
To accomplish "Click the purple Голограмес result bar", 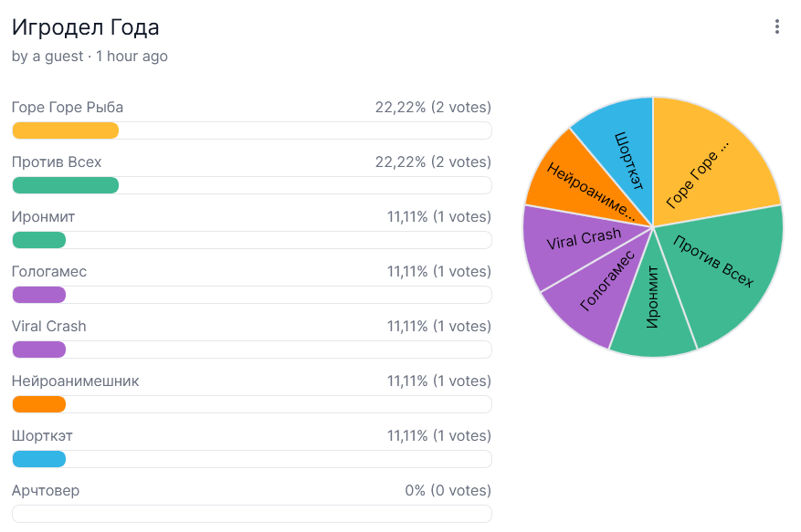I will point(39,295).
